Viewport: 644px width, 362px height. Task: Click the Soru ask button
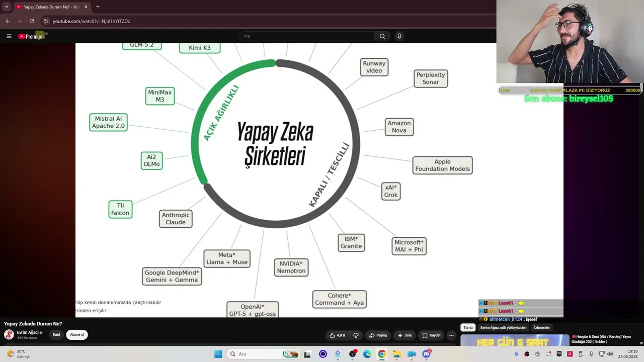pos(405,335)
